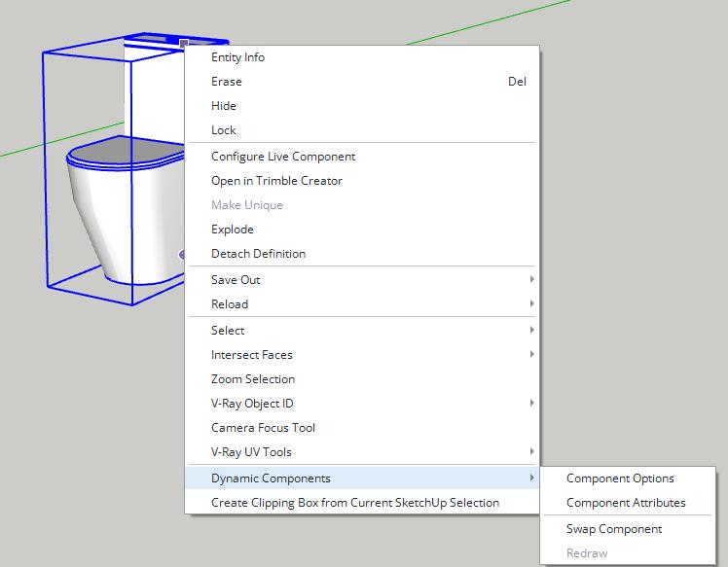Expand the Dynamic Components submenu arrow
This screenshot has height=567, width=728.
tap(531, 478)
